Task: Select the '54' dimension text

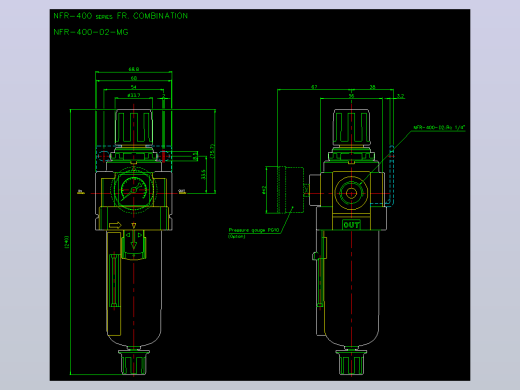Action: tap(134, 87)
